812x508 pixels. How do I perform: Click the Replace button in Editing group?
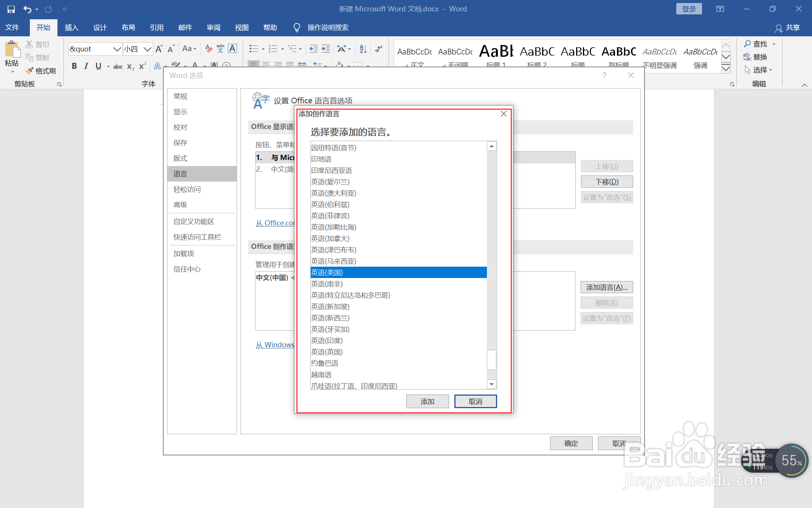755,57
